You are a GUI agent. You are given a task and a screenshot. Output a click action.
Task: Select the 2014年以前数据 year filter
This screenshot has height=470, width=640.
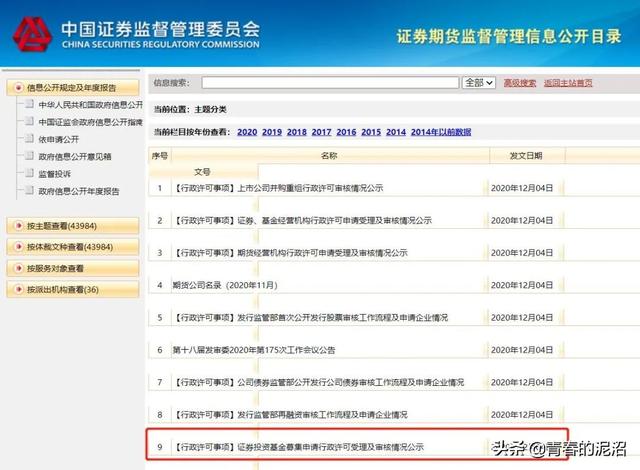(x=441, y=132)
